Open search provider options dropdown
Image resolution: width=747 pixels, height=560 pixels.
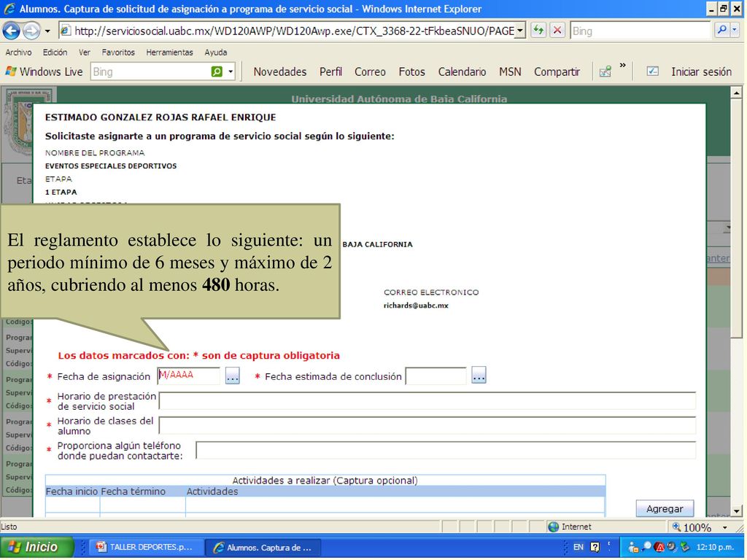coord(734,31)
